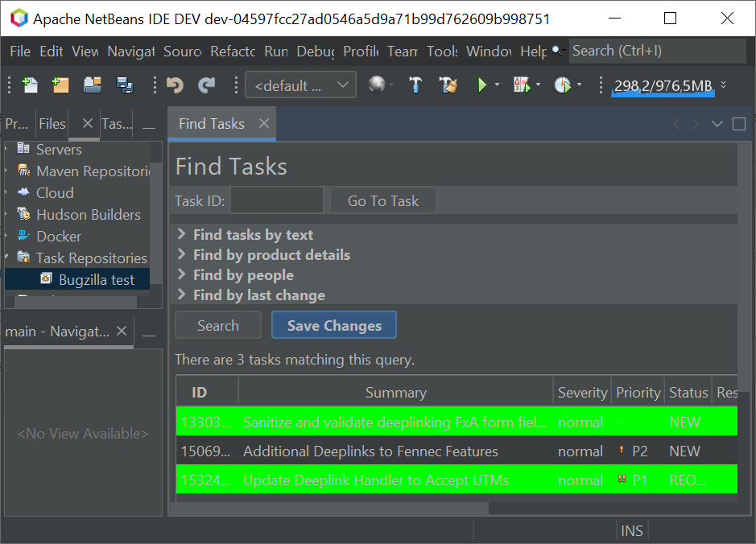Click the Maven Repositories node icon
Screen dimensions: 756x544
[23, 170]
